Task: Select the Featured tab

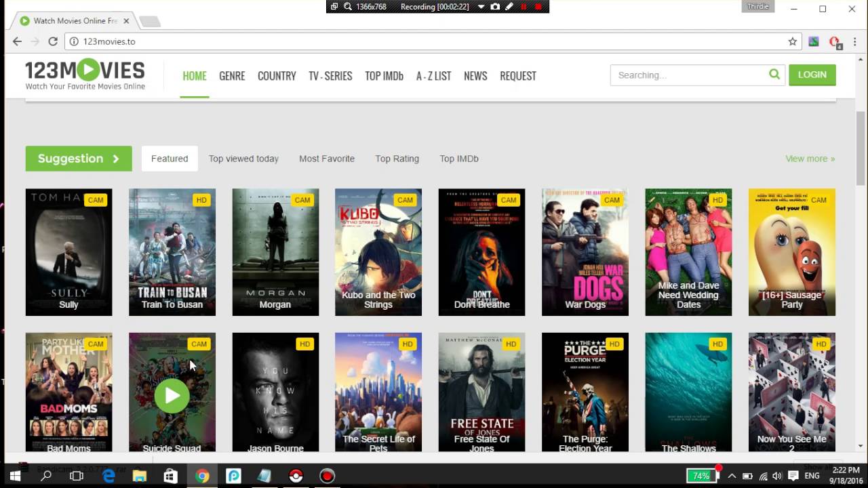Action: 170,159
